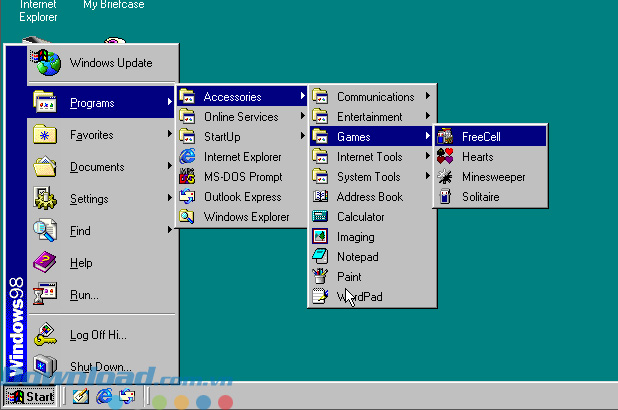This screenshot has height=410, width=618.
Task: Expand StartUp submenu arrow
Action: [x=302, y=136]
